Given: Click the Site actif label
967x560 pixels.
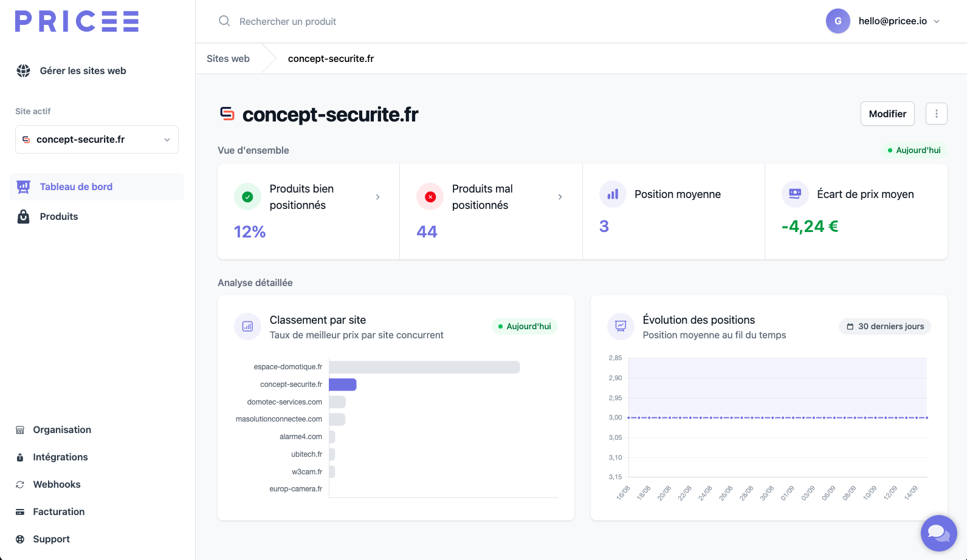Looking at the screenshot, I should [x=33, y=111].
